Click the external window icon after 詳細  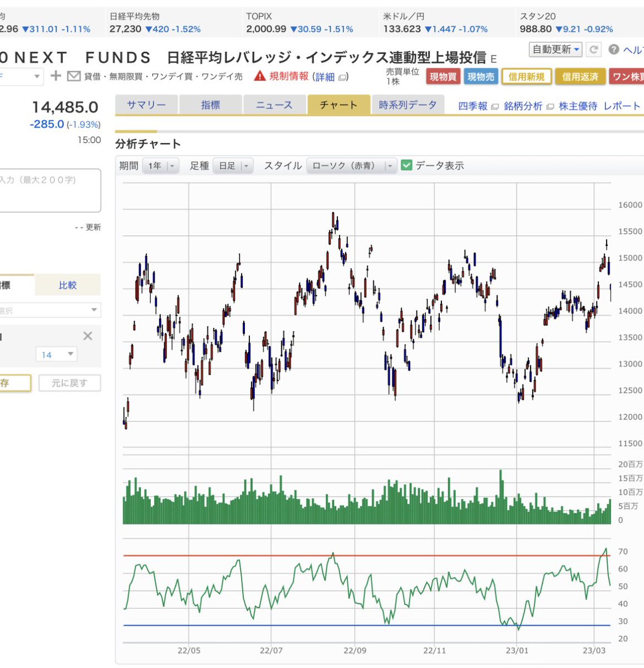tap(342, 77)
